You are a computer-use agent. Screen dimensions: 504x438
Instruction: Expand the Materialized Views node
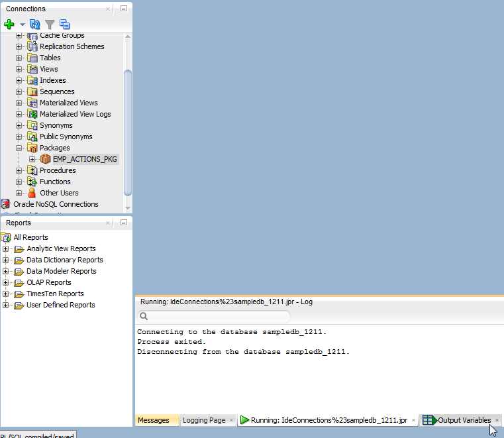point(19,103)
